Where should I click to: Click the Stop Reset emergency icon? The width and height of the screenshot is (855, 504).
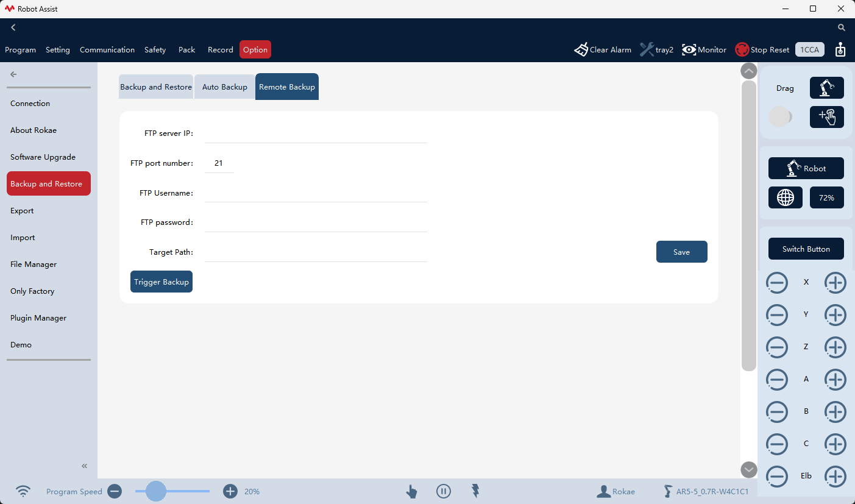[x=742, y=49]
